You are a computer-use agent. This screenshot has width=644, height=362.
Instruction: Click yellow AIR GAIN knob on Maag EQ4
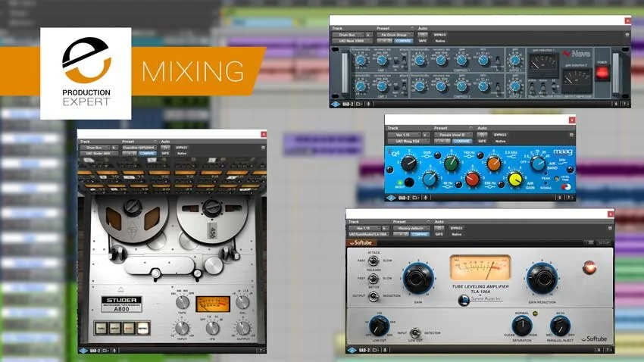[x=514, y=179]
